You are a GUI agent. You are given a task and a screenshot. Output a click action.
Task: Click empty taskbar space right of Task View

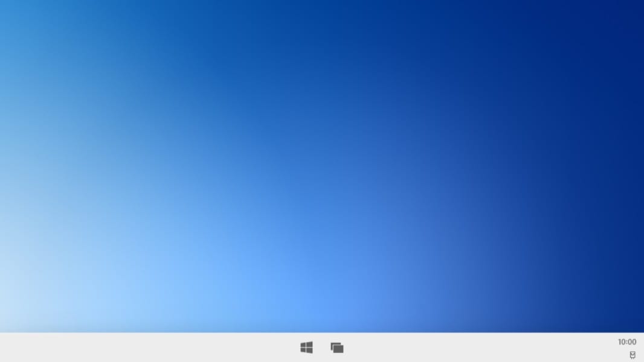(x=471, y=348)
